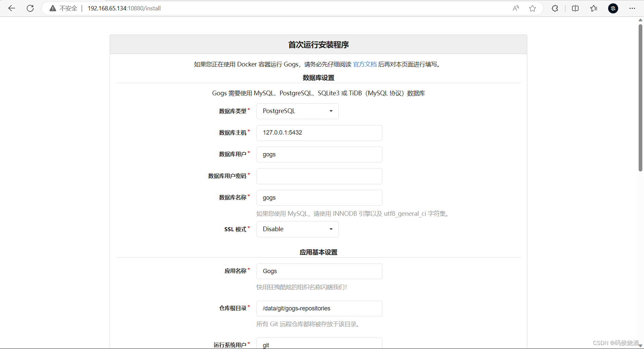Click the 所有 Git 远程仓库 hint text

tap(309, 324)
